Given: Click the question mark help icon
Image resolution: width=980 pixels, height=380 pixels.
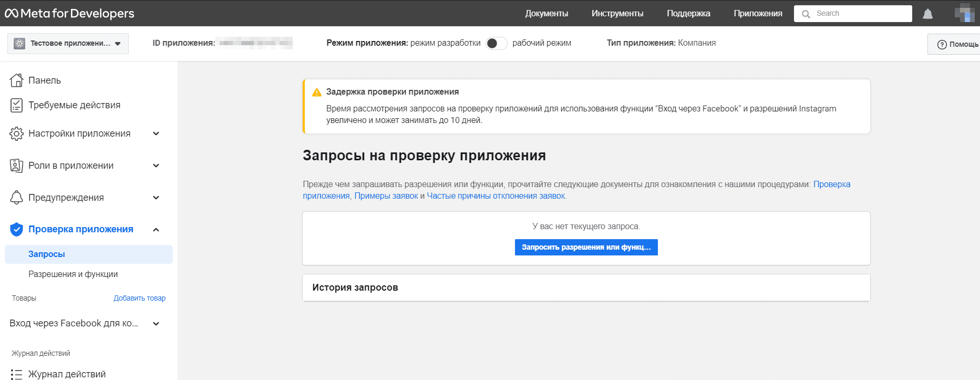Looking at the screenshot, I should pos(942,45).
